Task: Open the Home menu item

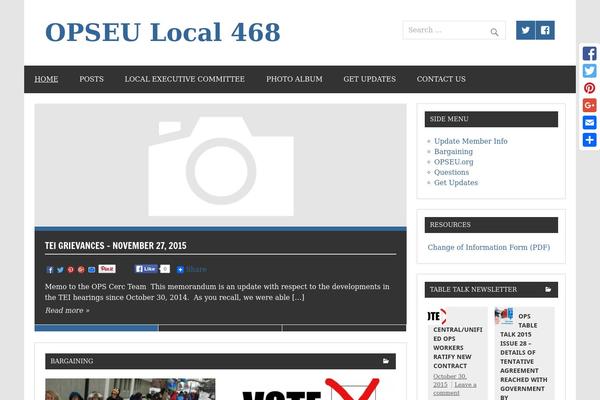Action: pyautogui.click(x=46, y=79)
